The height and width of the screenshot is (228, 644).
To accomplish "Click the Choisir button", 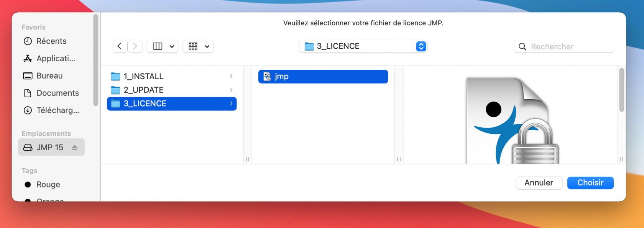I will pos(590,183).
